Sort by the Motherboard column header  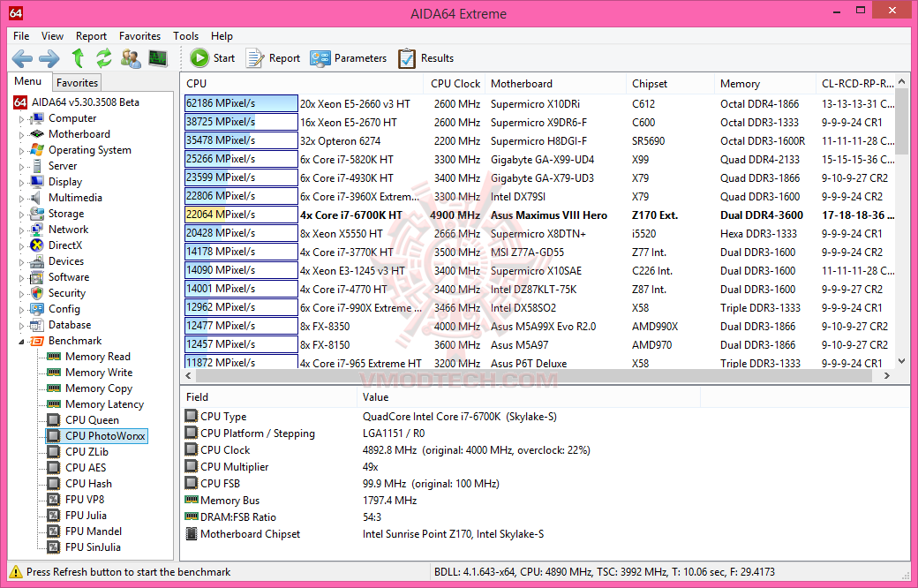(x=555, y=84)
